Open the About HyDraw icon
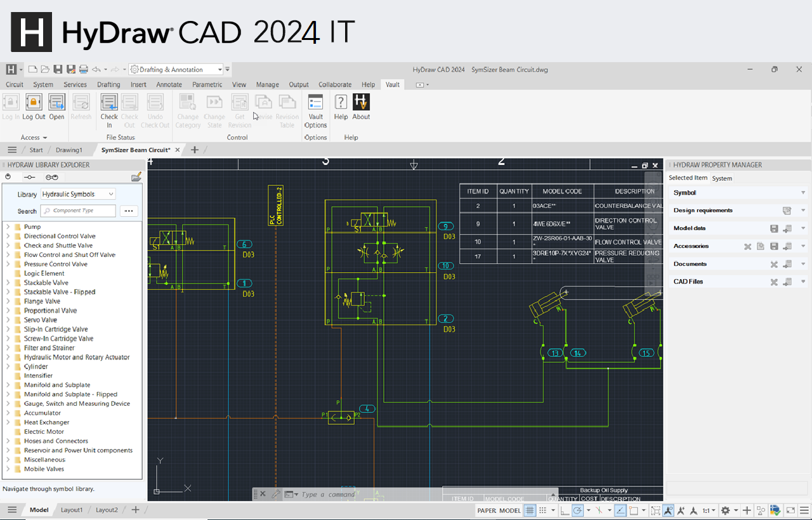 pos(361,102)
